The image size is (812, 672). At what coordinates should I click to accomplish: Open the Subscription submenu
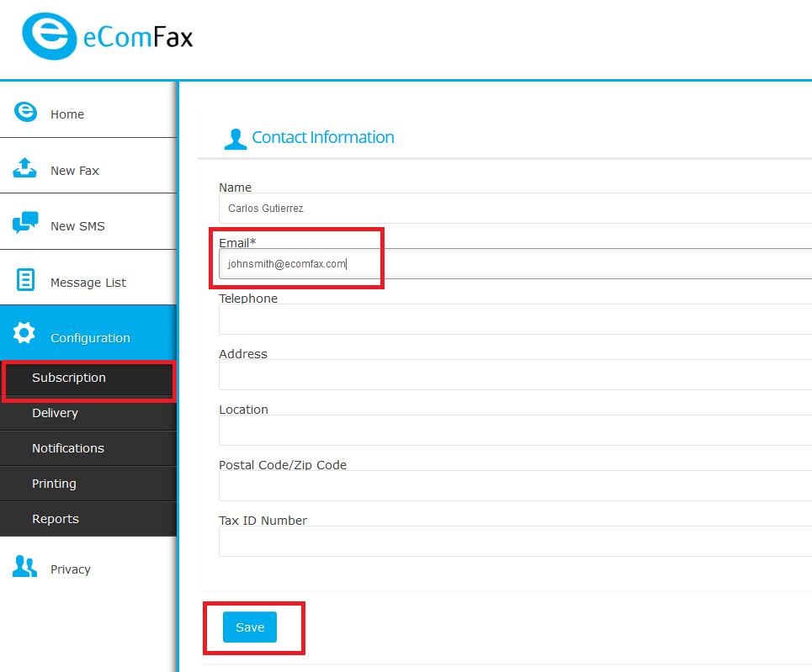(x=88, y=378)
